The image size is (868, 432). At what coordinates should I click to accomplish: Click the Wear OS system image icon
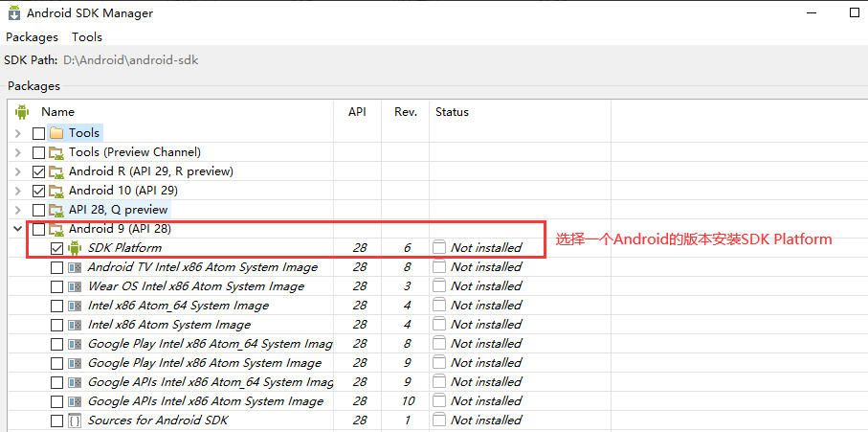[x=75, y=287]
